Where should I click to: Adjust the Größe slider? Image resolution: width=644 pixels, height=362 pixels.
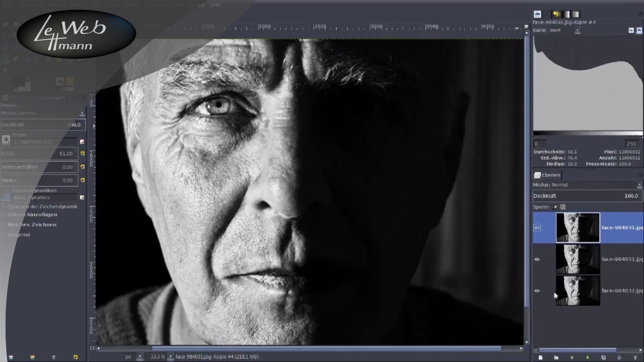tap(39, 153)
